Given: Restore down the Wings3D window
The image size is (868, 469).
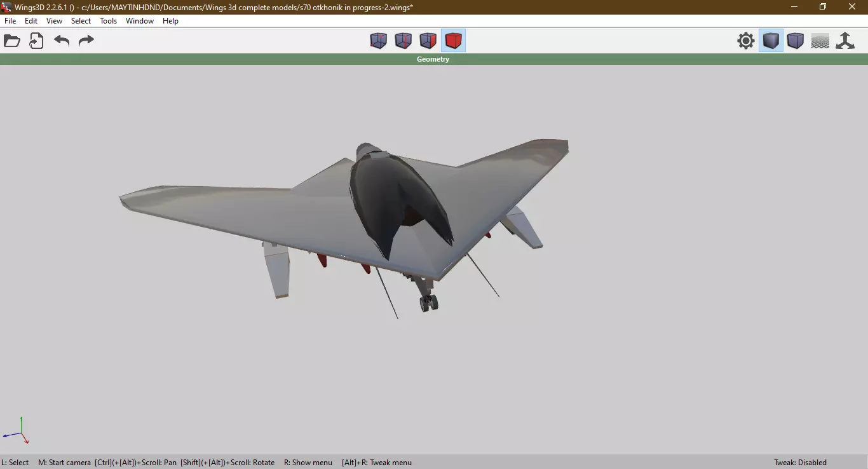Looking at the screenshot, I should [x=823, y=7].
